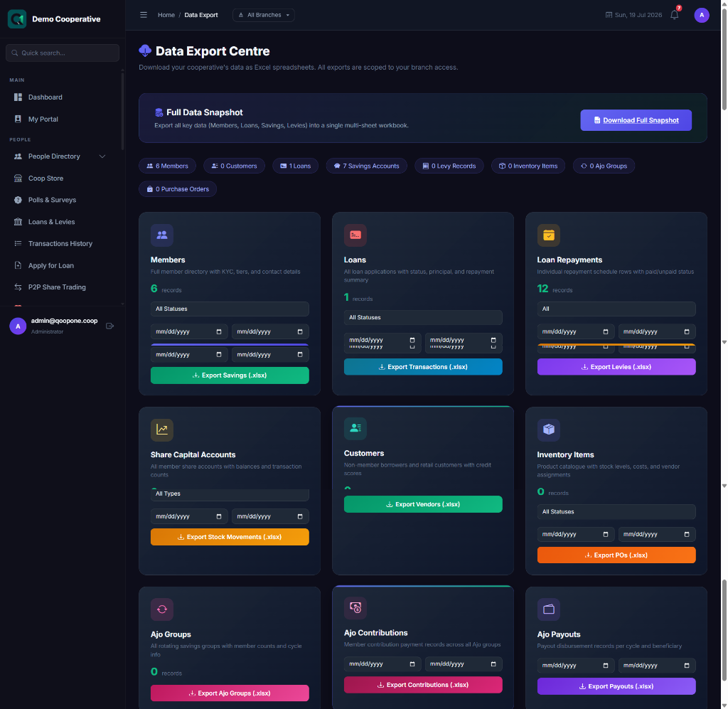The image size is (728, 709).
Task: Click the 7 Savings Accounts chip
Action: [x=366, y=166]
